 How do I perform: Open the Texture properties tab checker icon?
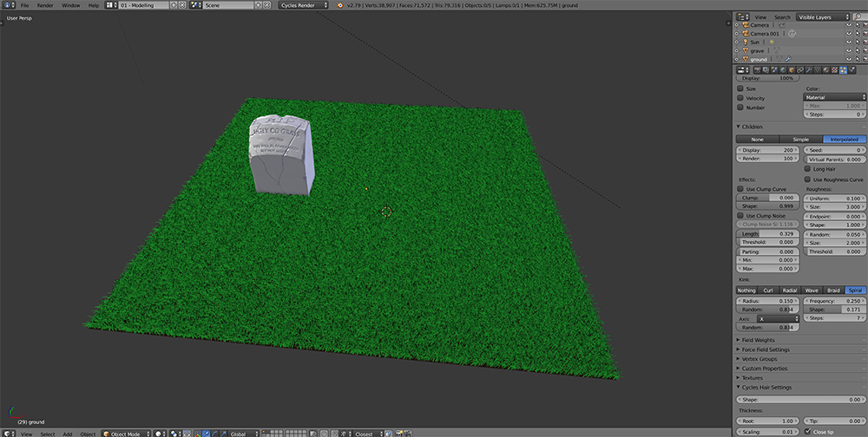click(x=835, y=70)
